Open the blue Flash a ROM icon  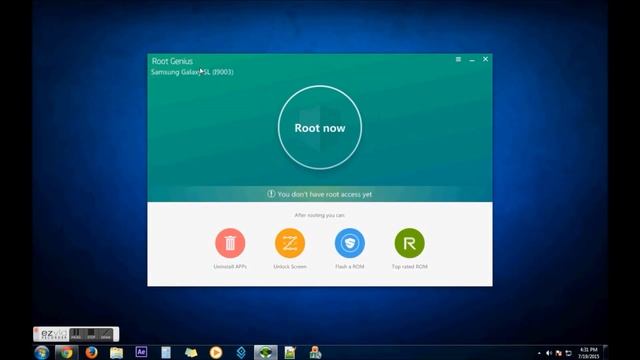(350, 243)
